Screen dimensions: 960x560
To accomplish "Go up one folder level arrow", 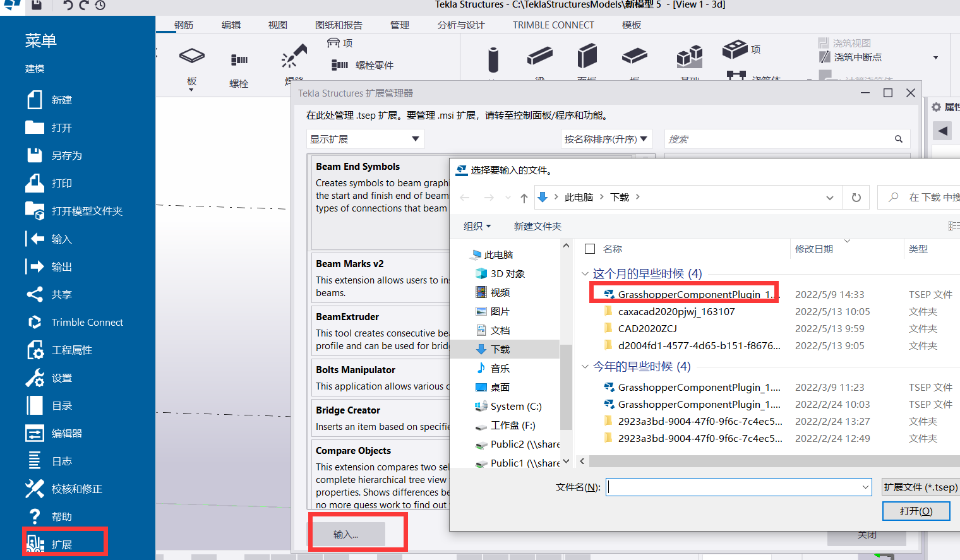I will click(x=524, y=198).
